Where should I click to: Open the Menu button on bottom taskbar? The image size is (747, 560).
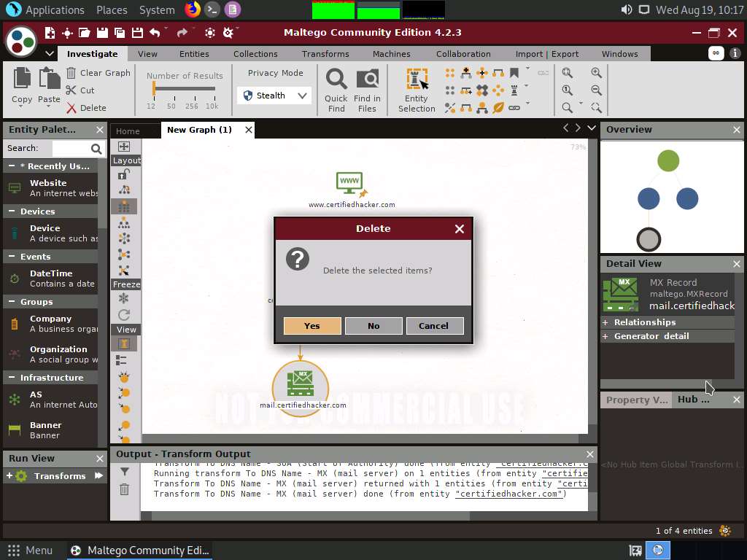[x=30, y=551]
